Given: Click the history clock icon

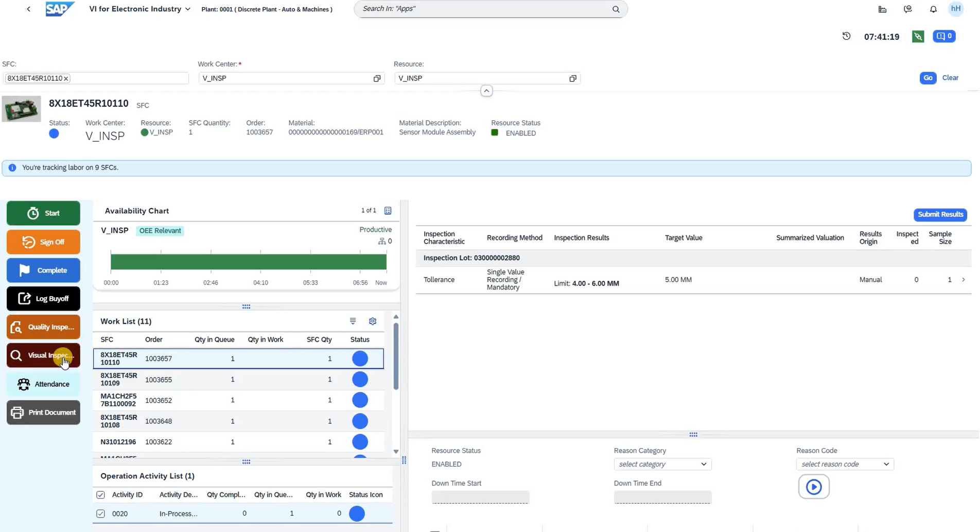Looking at the screenshot, I should point(846,36).
